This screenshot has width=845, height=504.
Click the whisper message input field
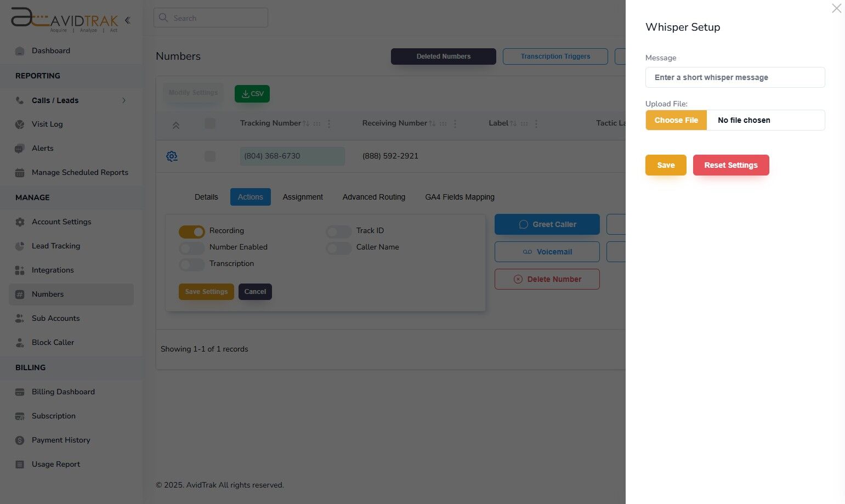pyautogui.click(x=735, y=77)
